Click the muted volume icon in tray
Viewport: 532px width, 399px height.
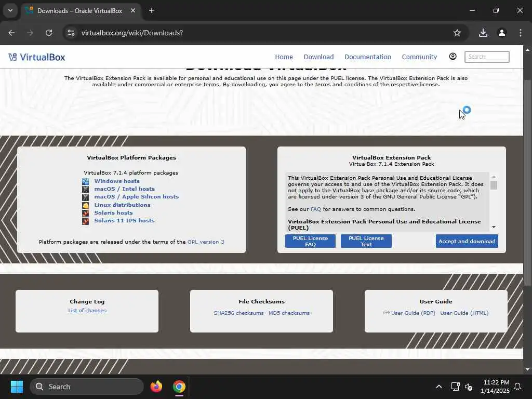tap(469, 387)
